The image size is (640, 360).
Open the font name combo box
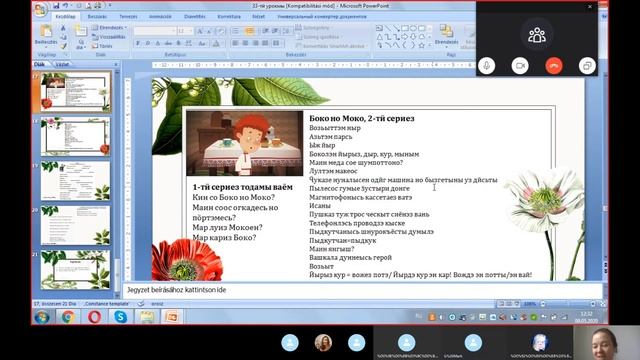click(x=155, y=31)
